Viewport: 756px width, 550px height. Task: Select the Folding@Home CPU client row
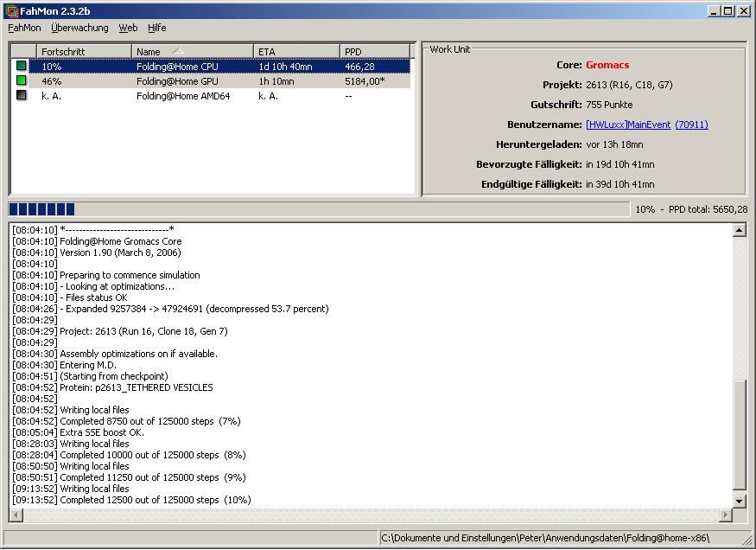211,66
